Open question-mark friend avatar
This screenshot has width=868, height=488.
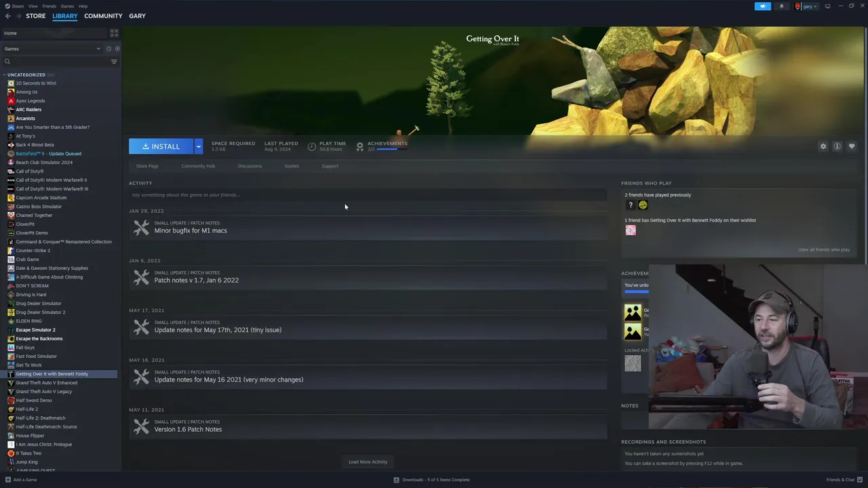[631, 205]
